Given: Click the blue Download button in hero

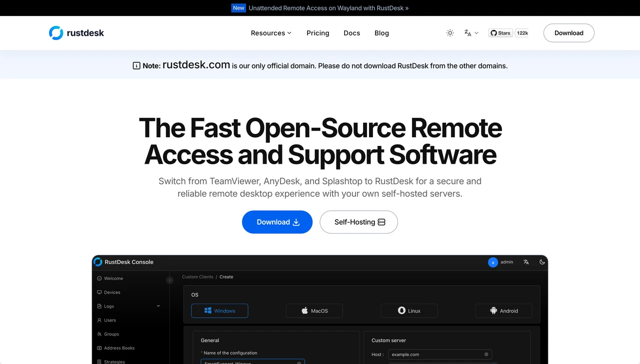Looking at the screenshot, I should click(277, 222).
